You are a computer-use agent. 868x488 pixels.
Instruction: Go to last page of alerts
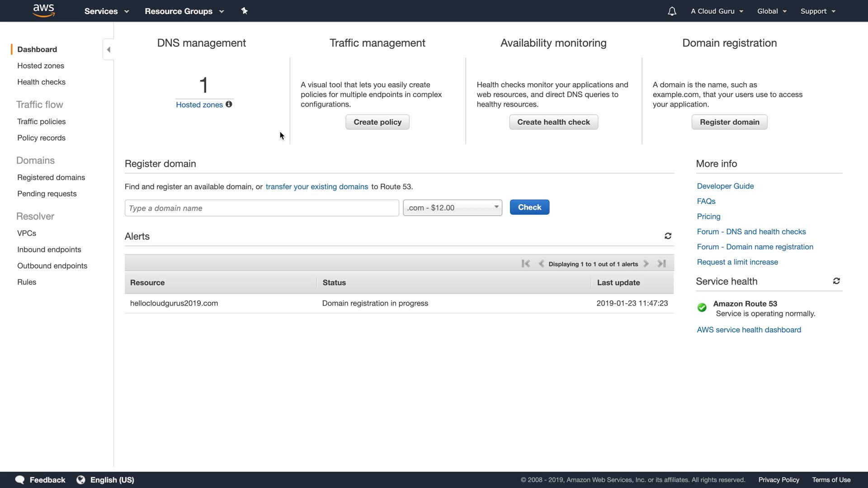click(661, 263)
